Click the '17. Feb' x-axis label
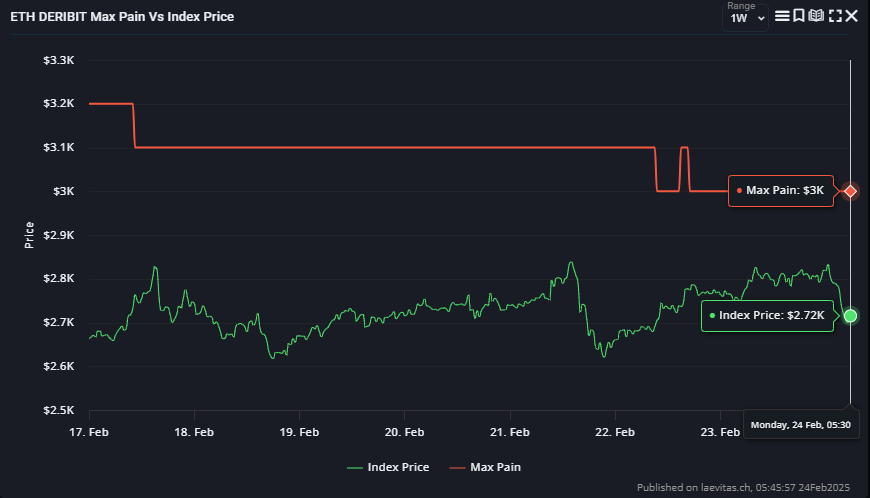The width and height of the screenshot is (870, 498). click(89, 433)
